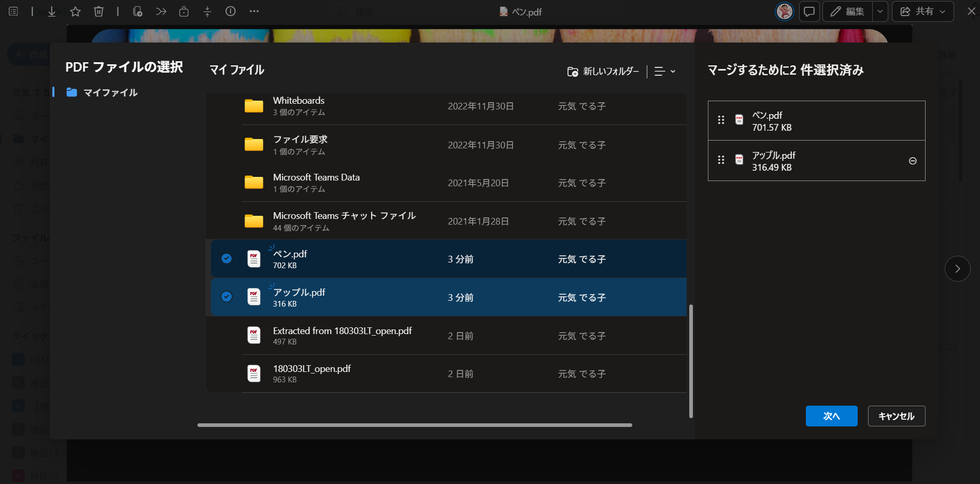Open the comments speech bubble icon

point(809,11)
